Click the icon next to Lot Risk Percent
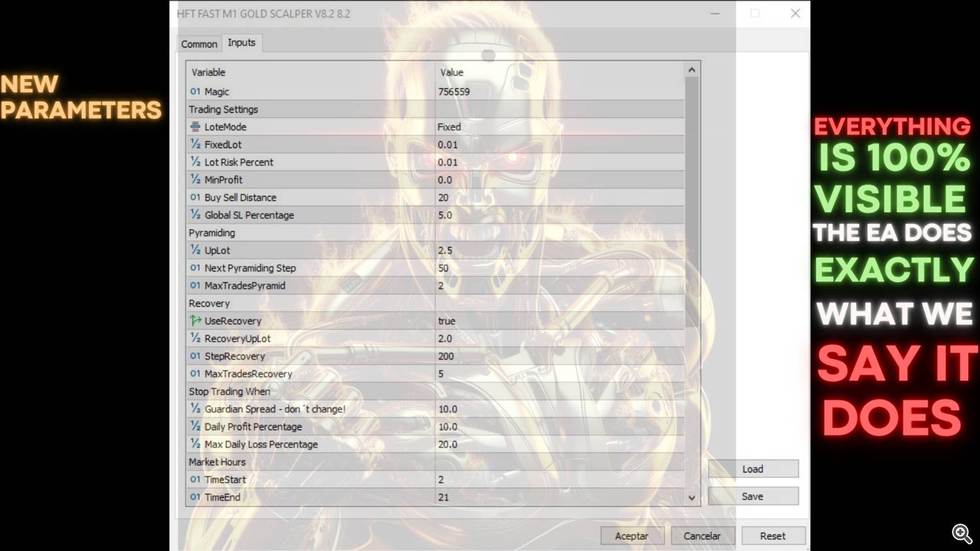The height and width of the screenshot is (551, 980). (195, 162)
